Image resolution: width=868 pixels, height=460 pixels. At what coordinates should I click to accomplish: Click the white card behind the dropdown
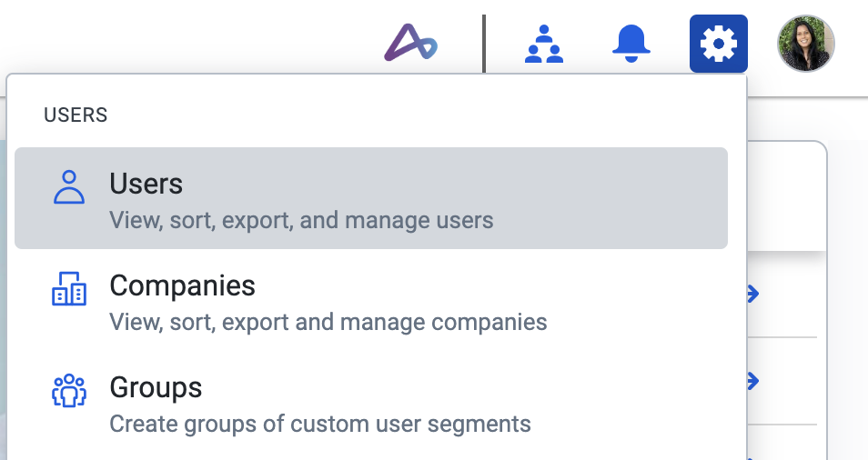(787, 200)
